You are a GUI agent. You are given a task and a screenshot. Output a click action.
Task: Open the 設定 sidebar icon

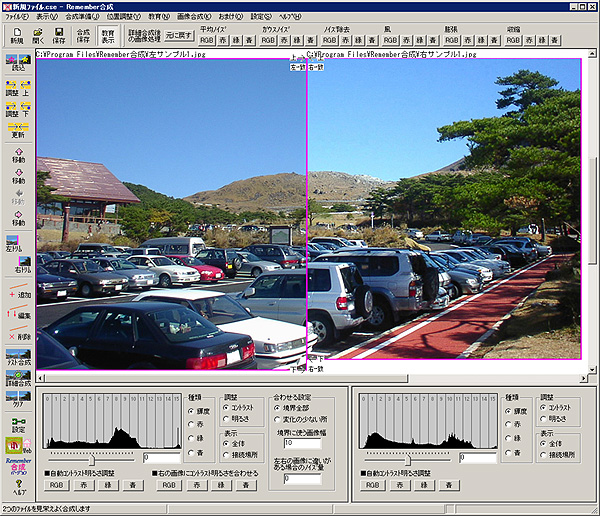click(x=18, y=425)
